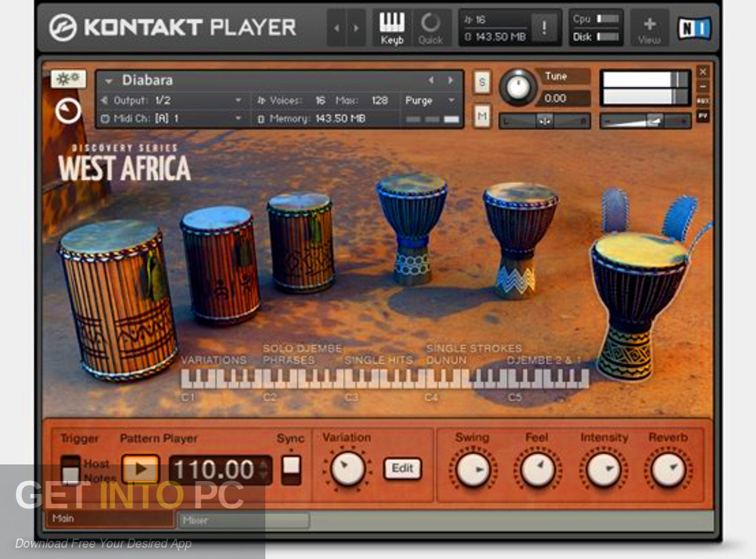This screenshot has height=559, width=756.
Task: Click the first blue djembe drum
Action: (x=411, y=228)
